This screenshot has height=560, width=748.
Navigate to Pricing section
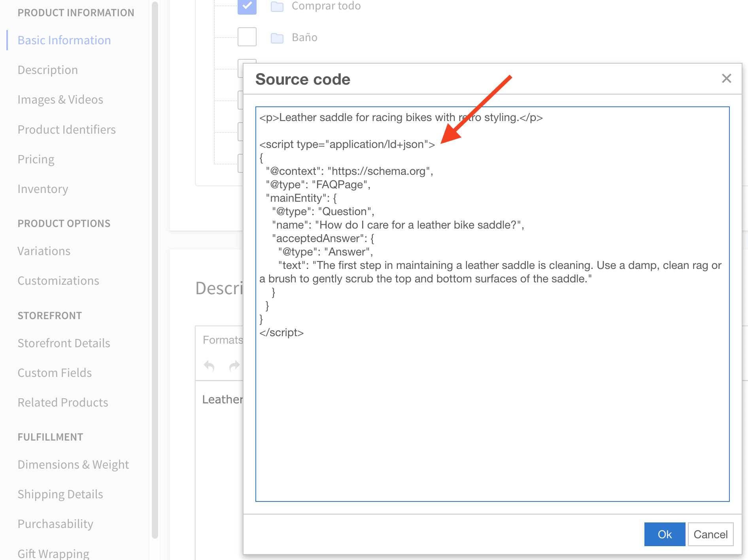coord(36,159)
